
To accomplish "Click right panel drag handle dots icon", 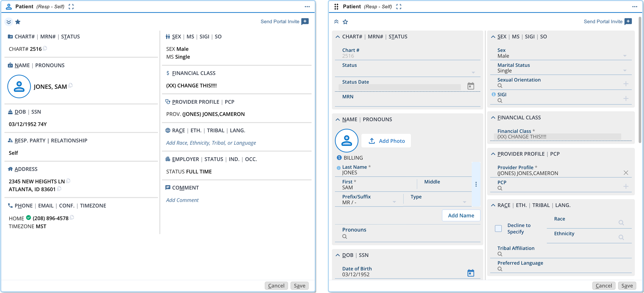I will [336, 7].
